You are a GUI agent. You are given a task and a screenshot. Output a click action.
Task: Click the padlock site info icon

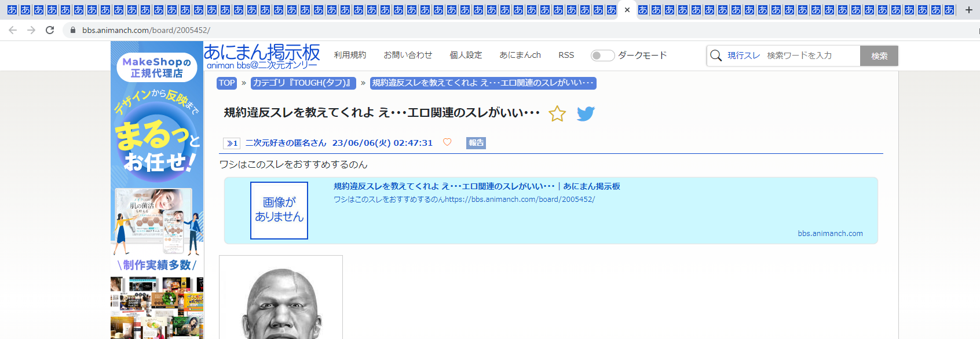coord(73,30)
